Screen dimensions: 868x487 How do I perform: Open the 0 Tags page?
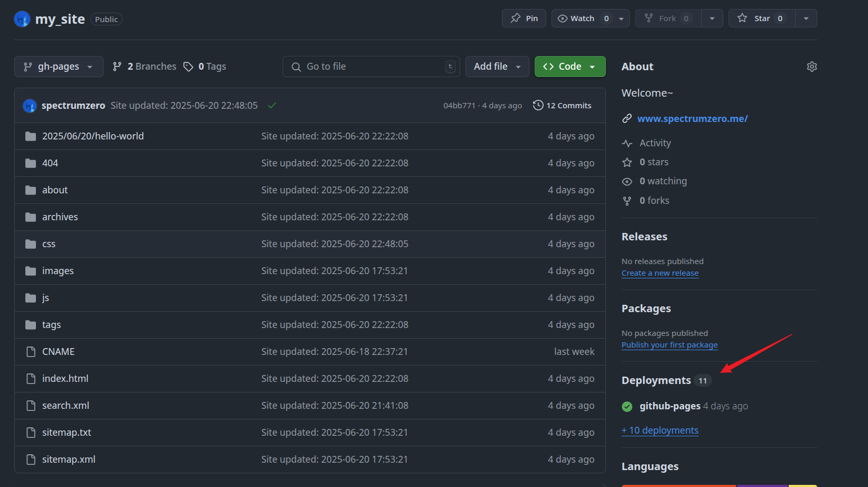point(205,67)
